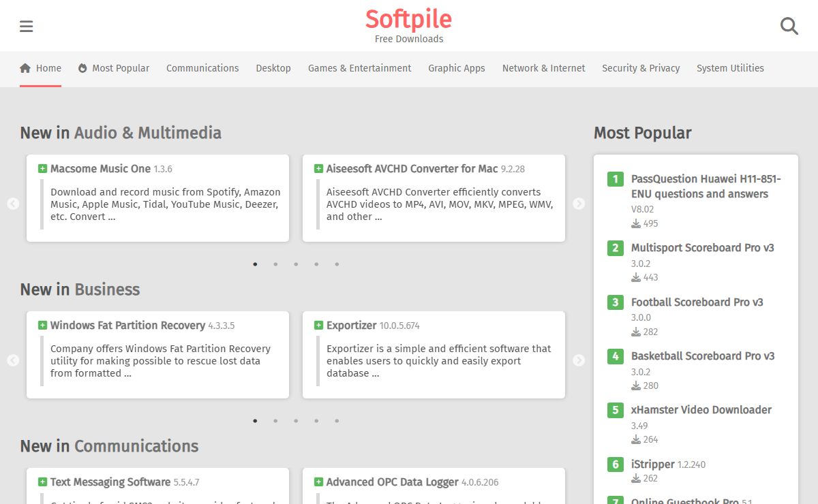Viewport: 818px width, 504px height.
Task: Go to Communications category in navbar
Action: 202,68
